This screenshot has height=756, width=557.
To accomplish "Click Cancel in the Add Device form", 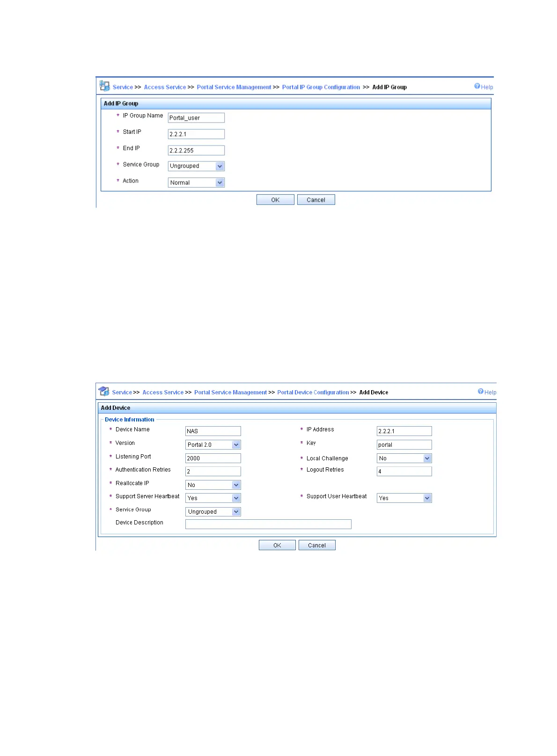I will (x=317, y=545).
